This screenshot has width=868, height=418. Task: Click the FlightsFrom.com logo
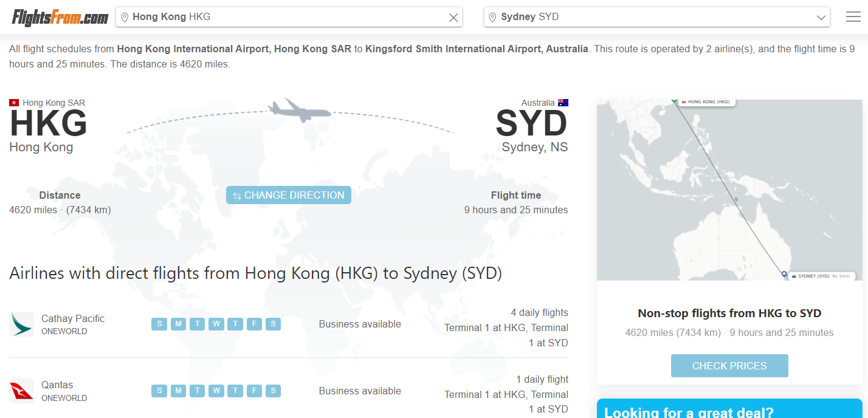pyautogui.click(x=60, y=17)
